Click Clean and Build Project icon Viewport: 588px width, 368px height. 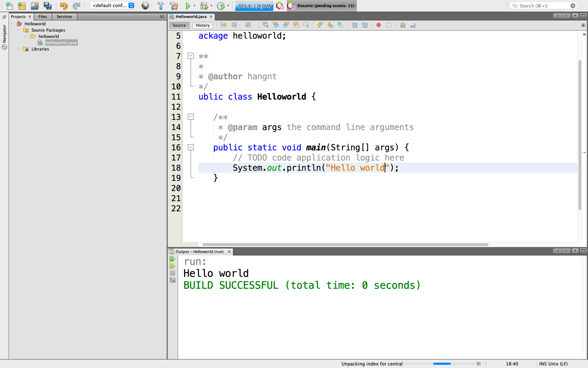[x=174, y=6]
